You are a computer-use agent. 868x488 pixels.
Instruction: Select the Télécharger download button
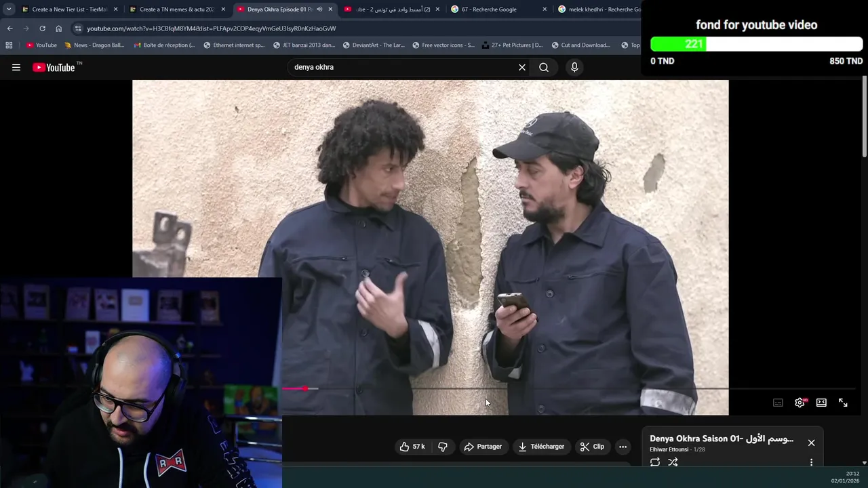click(541, 447)
